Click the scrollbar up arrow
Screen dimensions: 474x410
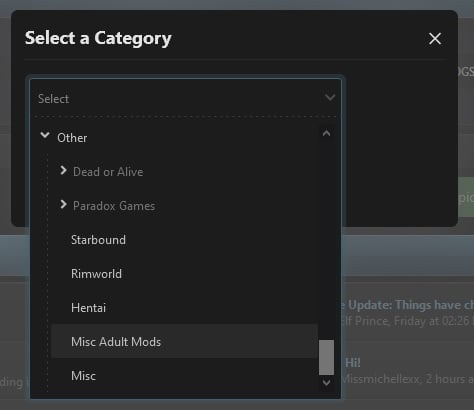pos(326,133)
